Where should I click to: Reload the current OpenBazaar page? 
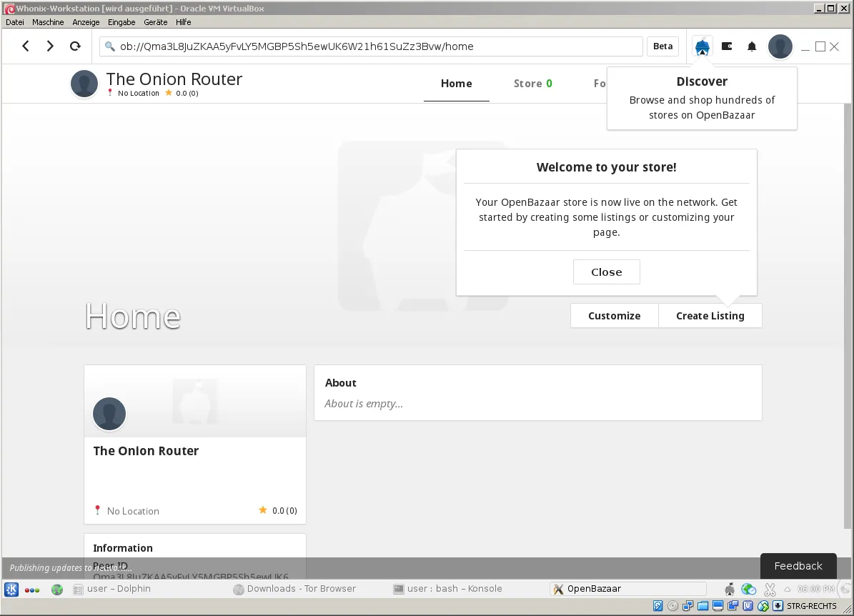75,46
